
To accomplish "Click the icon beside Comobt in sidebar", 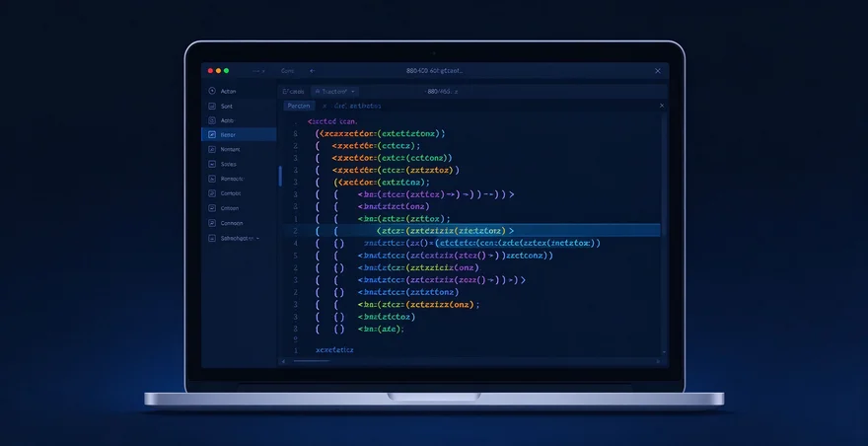I will click(x=211, y=193).
